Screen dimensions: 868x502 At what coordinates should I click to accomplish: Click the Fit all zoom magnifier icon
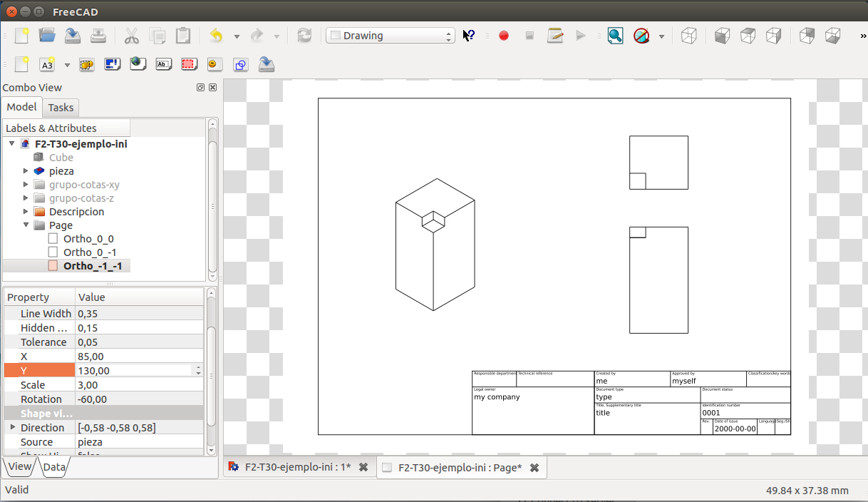point(615,36)
